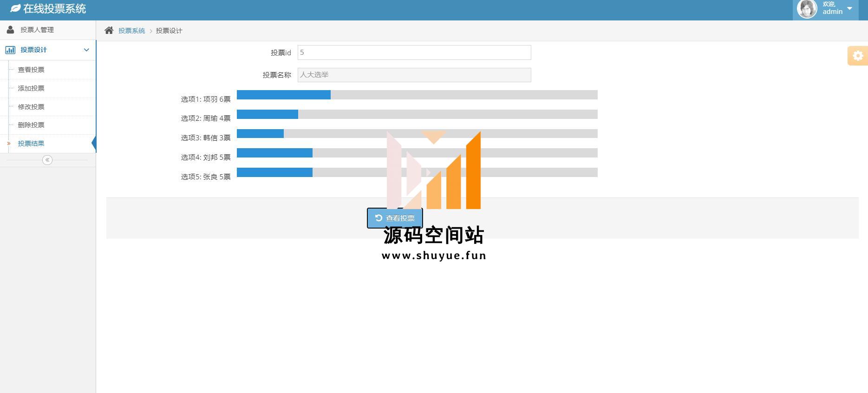Open the settings gear panel

[x=857, y=56]
